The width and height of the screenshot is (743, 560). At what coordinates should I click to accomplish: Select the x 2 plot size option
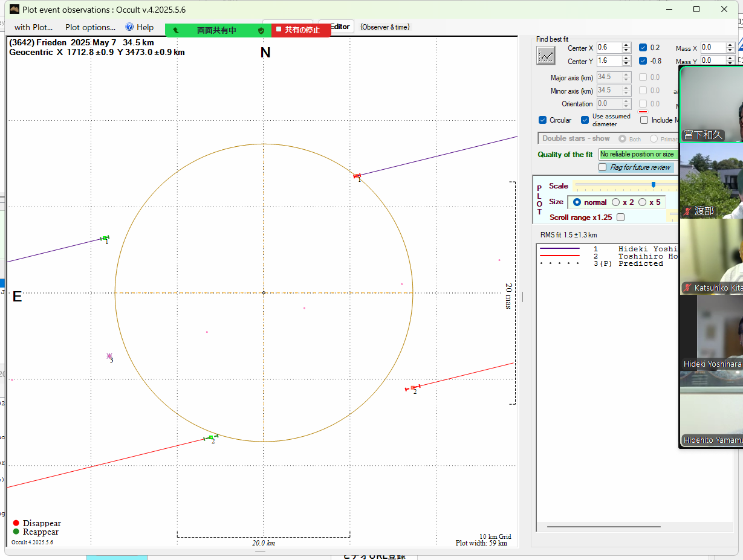point(616,202)
